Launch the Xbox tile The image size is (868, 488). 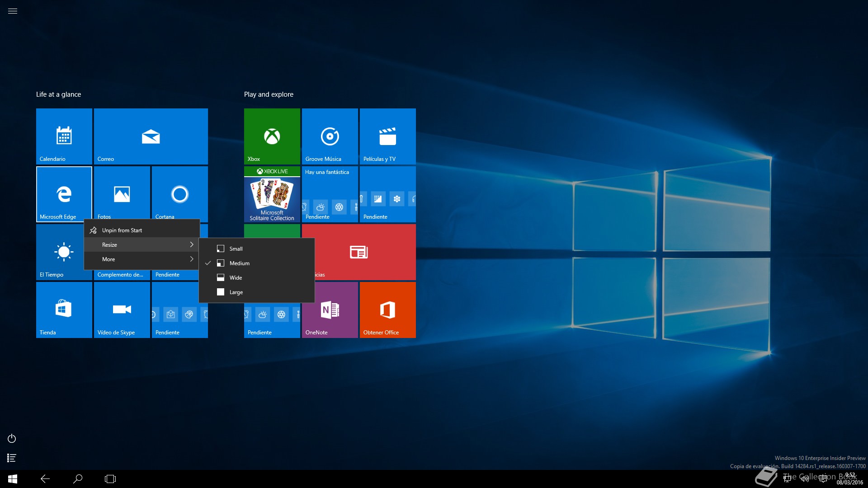point(272,136)
